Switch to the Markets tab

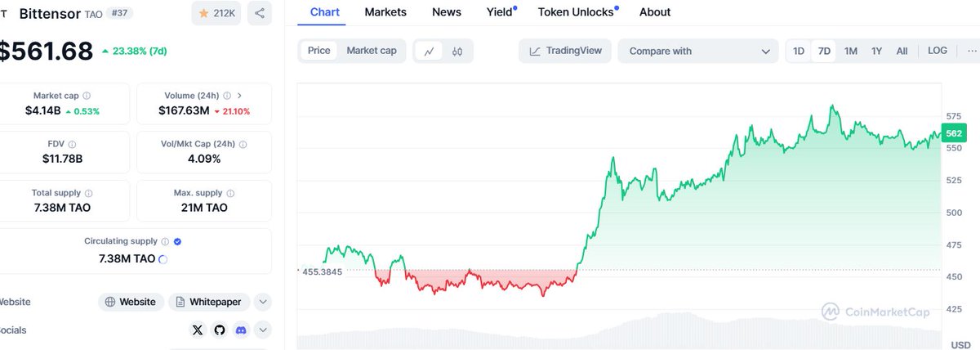tap(385, 12)
